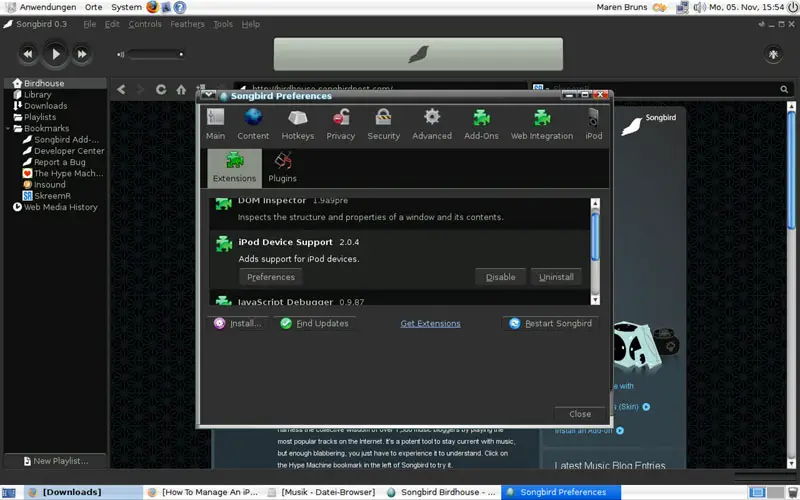Open the iPod preferences pane
The width and height of the screenshot is (800, 500).
(594, 124)
